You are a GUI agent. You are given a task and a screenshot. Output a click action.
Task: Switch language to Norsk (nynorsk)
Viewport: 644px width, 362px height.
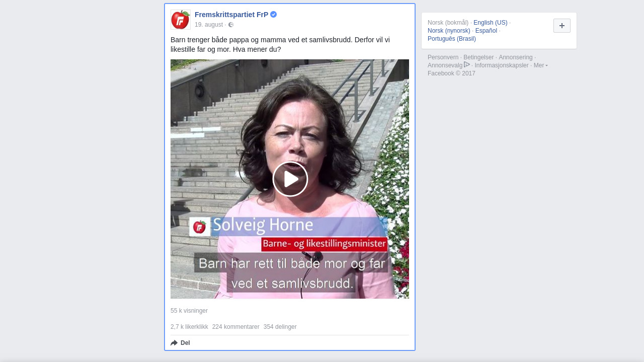449,31
